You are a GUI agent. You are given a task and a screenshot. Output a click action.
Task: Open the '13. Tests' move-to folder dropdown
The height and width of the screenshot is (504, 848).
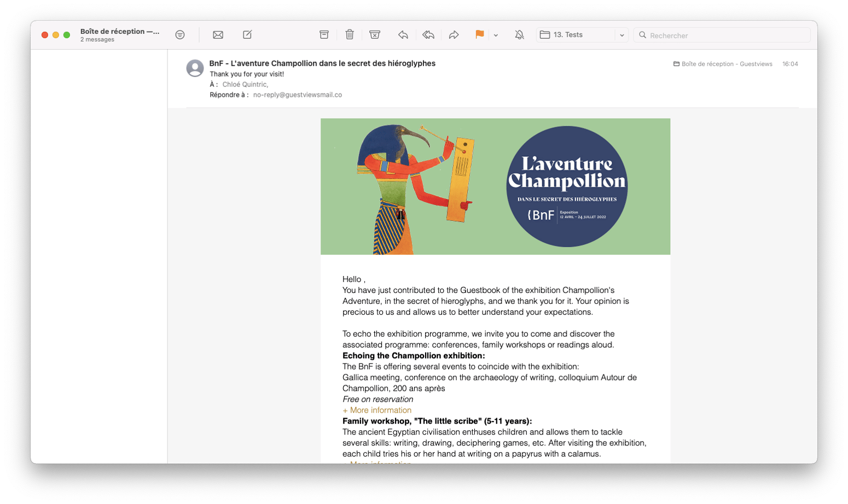[582, 35]
